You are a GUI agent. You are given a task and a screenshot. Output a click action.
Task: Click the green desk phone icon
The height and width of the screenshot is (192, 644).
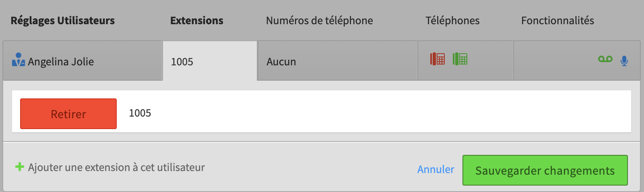[460, 59]
